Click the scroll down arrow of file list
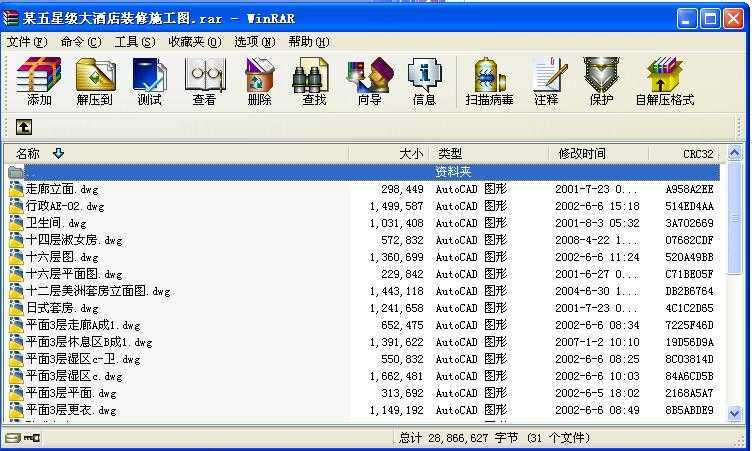This screenshot has width=752, height=451. pos(735,413)
